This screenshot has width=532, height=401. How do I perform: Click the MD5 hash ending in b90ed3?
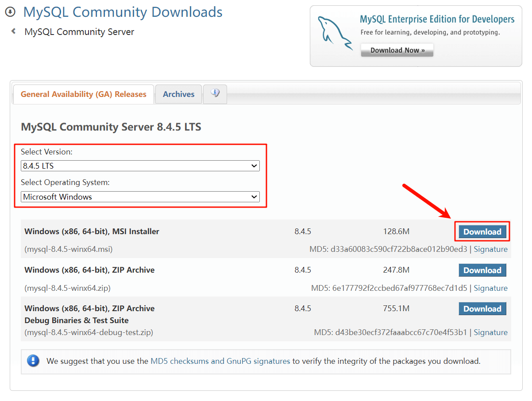[x=398, y=249]
